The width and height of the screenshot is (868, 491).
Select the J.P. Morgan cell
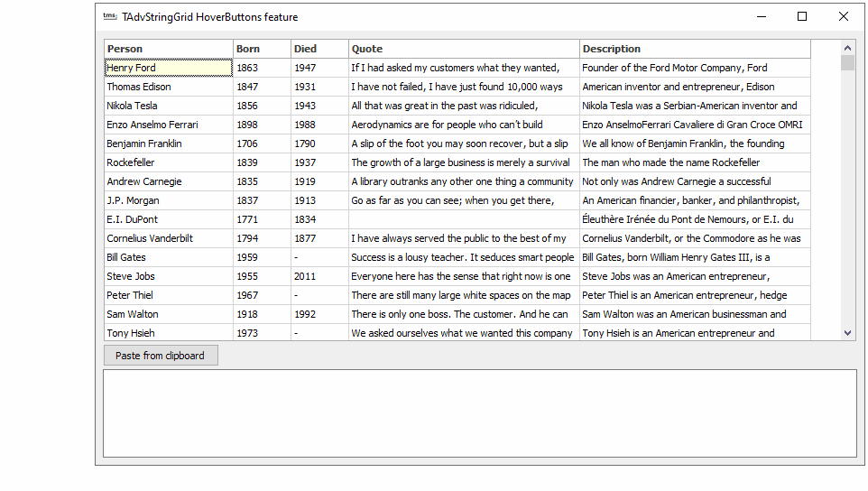coord(169,200)
